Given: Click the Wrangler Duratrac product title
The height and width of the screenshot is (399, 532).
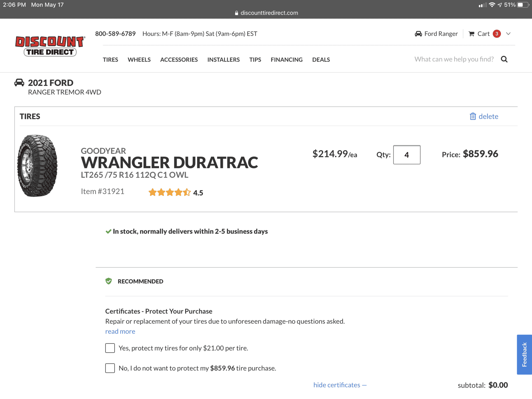Looking at the screenshot, I should click(x=169, y=162).
